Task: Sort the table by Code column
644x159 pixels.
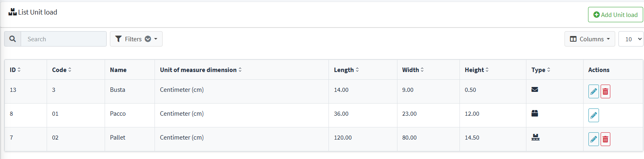Action: [x=62, y=70]
